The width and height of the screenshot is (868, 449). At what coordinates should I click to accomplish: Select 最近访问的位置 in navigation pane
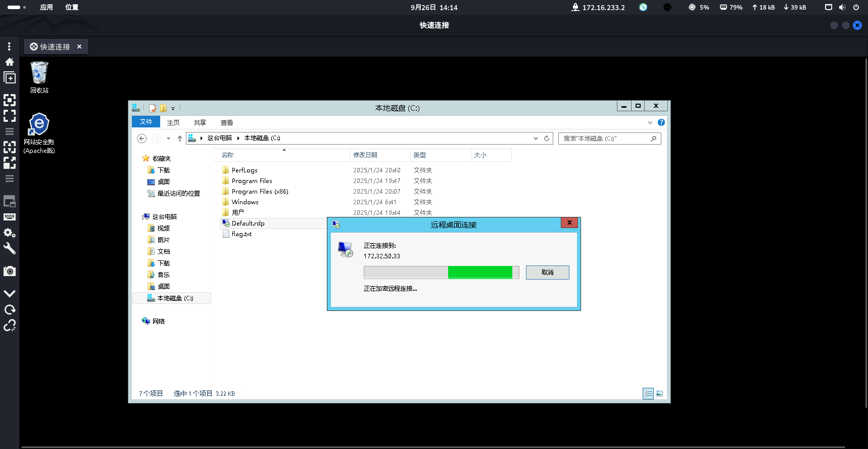(178, 193)
